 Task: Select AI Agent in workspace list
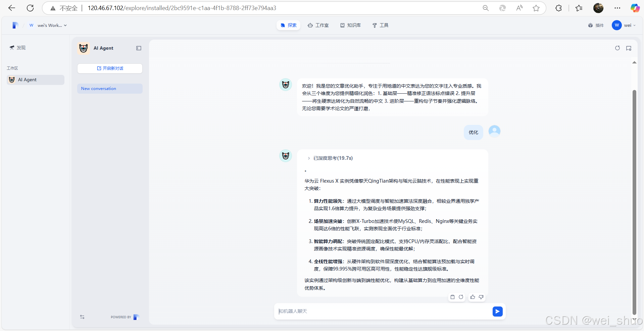(36, 80)
